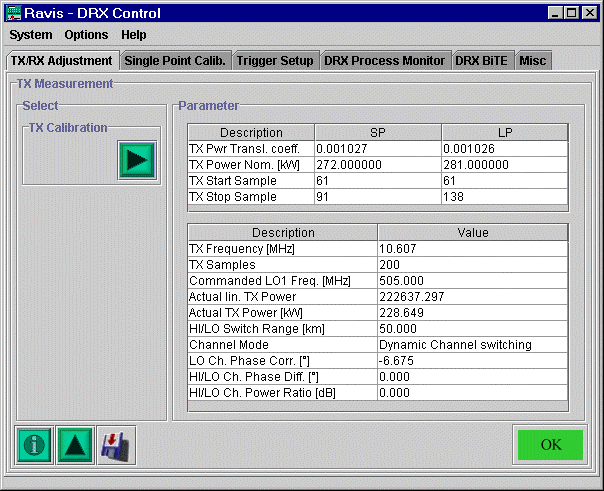Open the DRX Process Monitor tab
The image size is (604, 491).
pyautogui.click(x=384, y=61)
